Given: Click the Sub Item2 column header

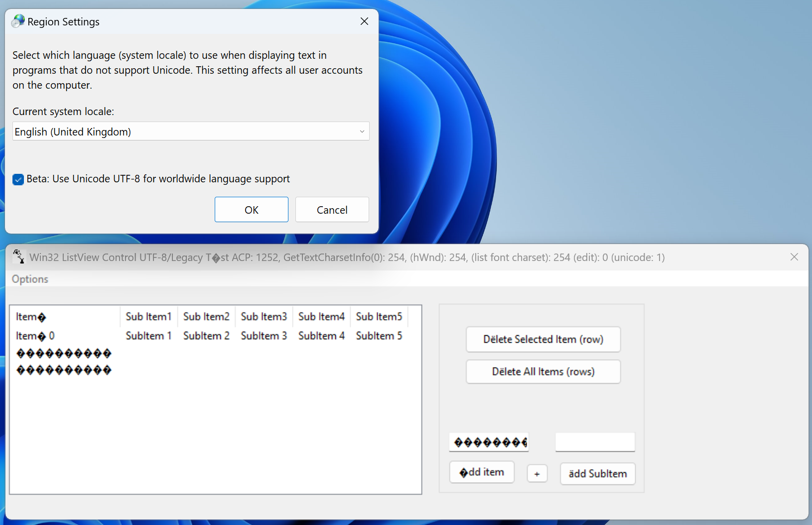Looking at the screenshot, I should [206, 316].
